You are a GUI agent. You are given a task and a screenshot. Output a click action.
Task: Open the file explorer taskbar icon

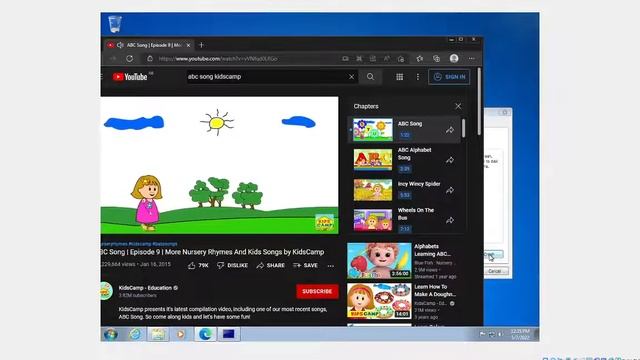158,334
